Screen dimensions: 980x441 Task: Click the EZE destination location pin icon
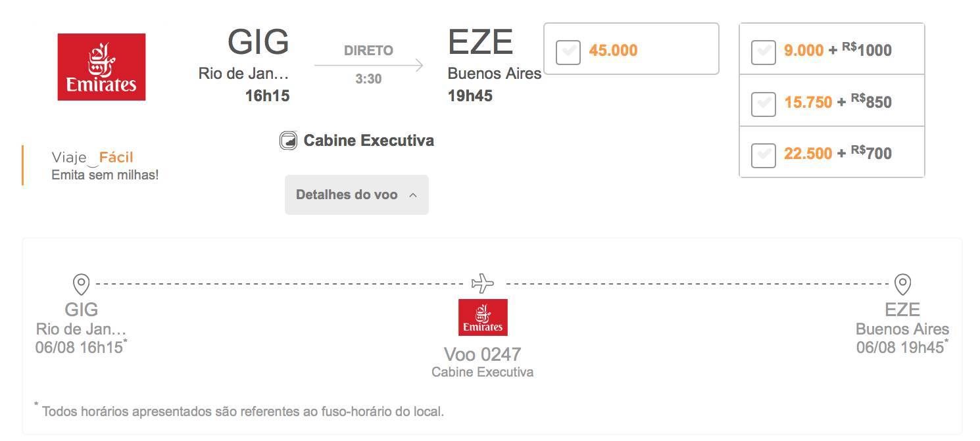pos(902,285)
